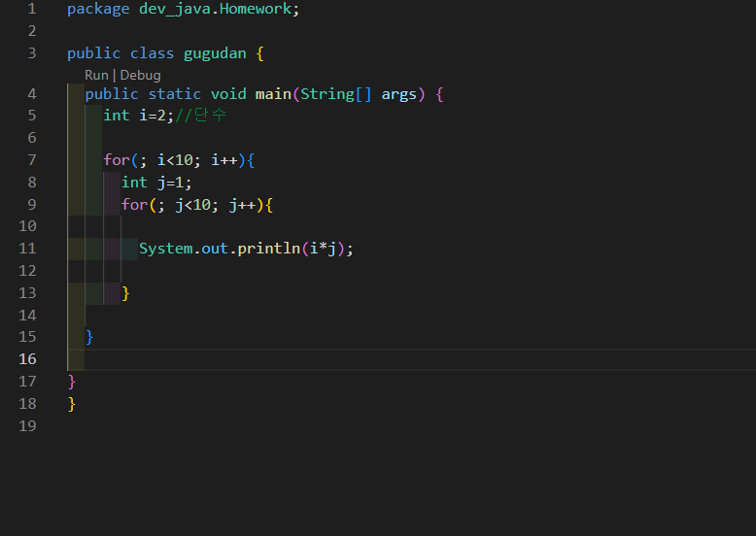
Task: Click the String type in main's parameters
Action: [x=327, y=94]
